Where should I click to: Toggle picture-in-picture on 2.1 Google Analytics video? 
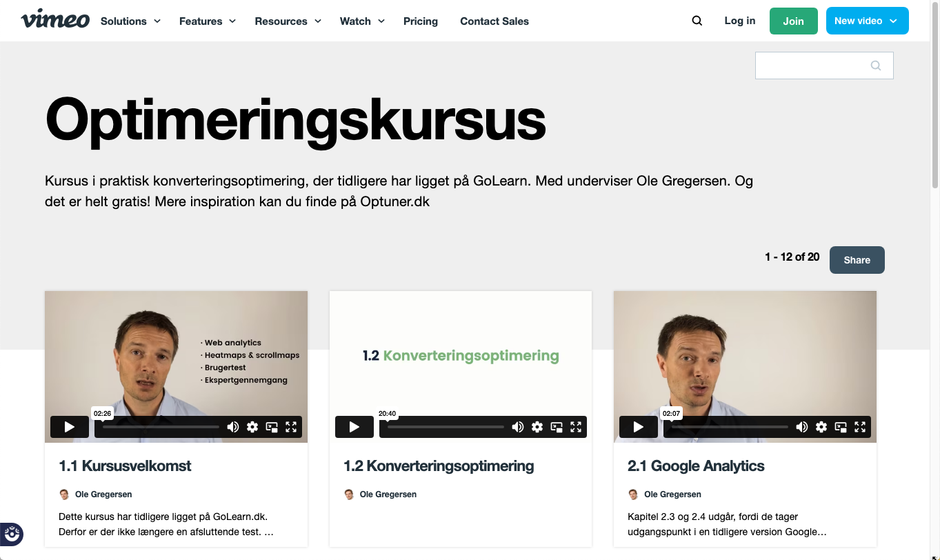pyautogui.click(x=841, y=427)
